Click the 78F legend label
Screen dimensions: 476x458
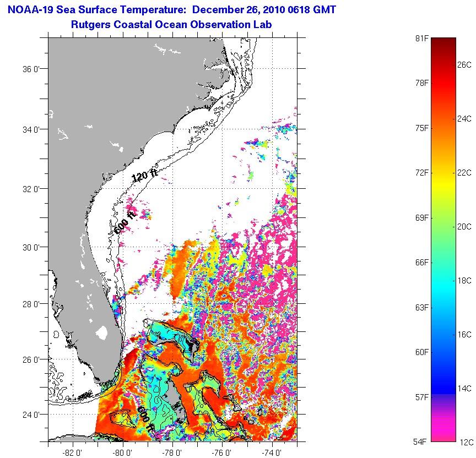(422, 83)
